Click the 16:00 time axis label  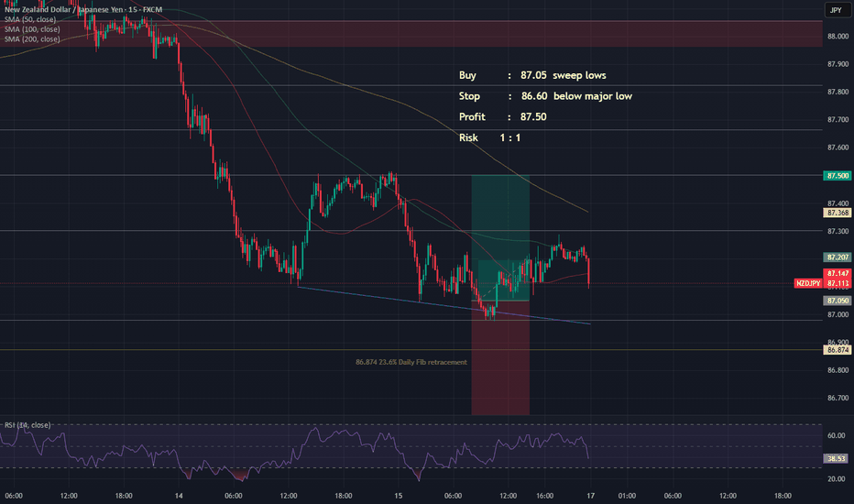[x=544, y=495]
